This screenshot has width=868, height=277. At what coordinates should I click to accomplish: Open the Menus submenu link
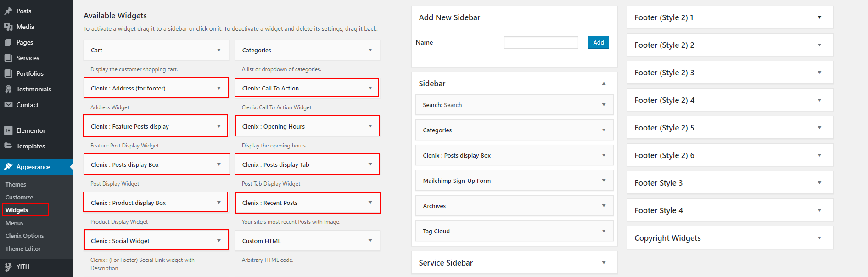[14, 223]
